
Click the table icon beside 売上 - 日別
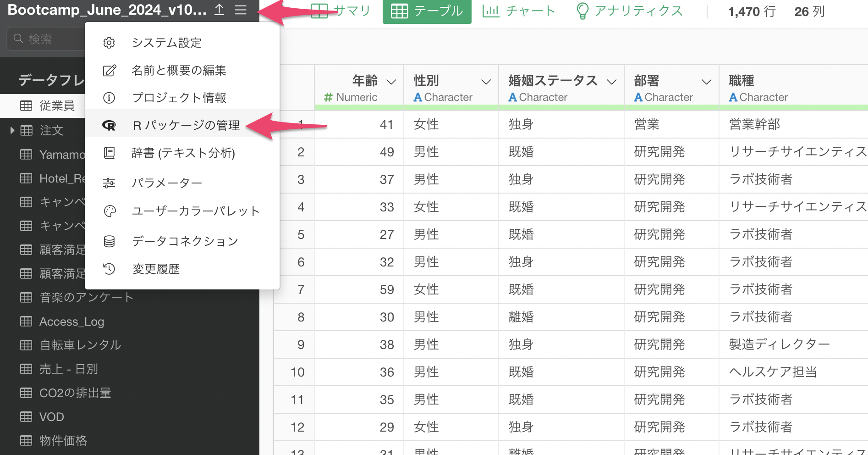(x=26, y=369)
